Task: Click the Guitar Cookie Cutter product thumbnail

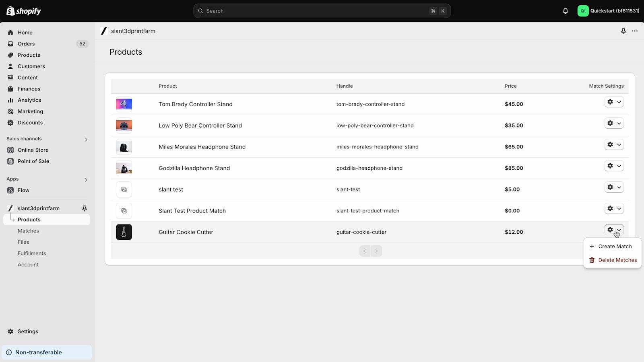Action: [x=124, y=232]
